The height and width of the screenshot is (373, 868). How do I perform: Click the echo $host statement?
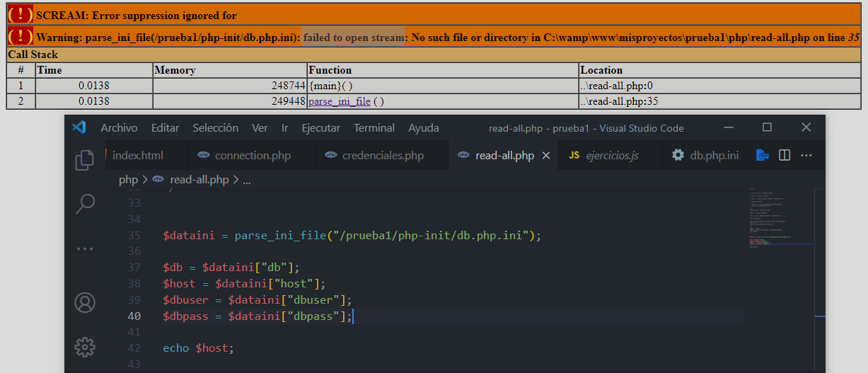tap(198, 348)
